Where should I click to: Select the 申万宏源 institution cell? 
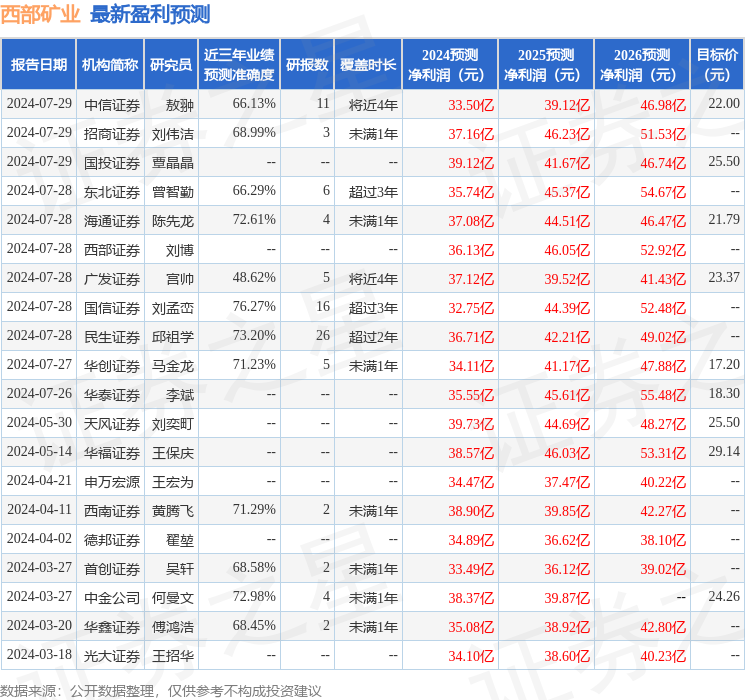[x=112, y=481]
